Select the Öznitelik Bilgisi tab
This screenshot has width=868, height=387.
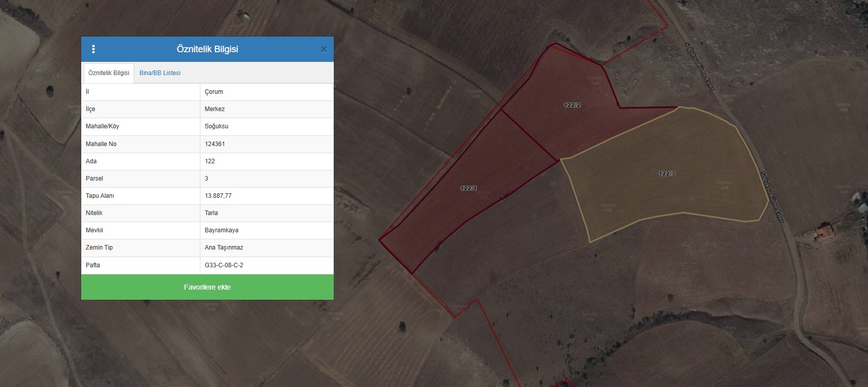pos(109,73)
